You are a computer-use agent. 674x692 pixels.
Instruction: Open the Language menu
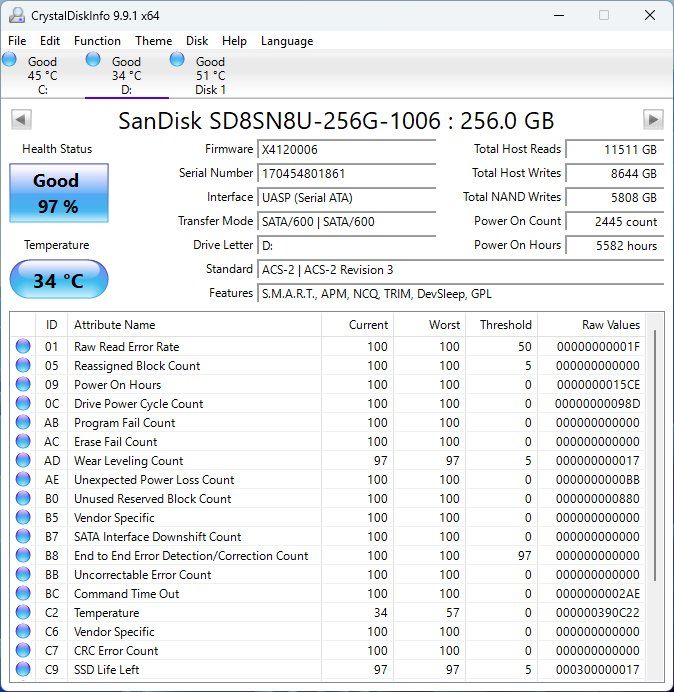(x=287, y=41)
